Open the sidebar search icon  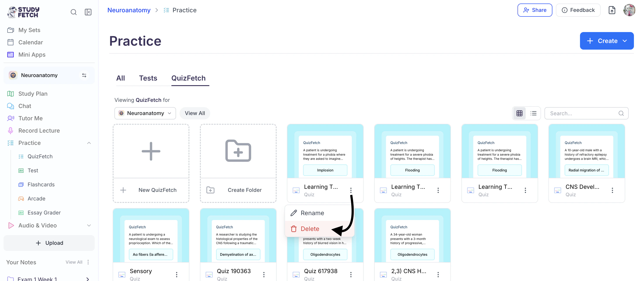73,12
